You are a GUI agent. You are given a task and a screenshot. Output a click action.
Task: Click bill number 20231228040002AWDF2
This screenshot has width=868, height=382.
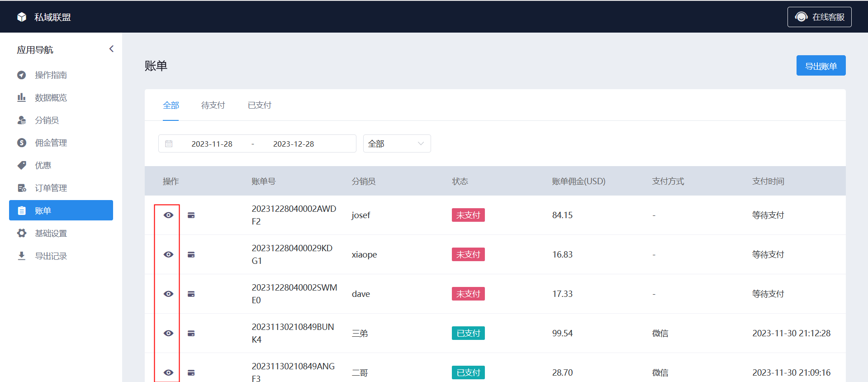[294, 215]
